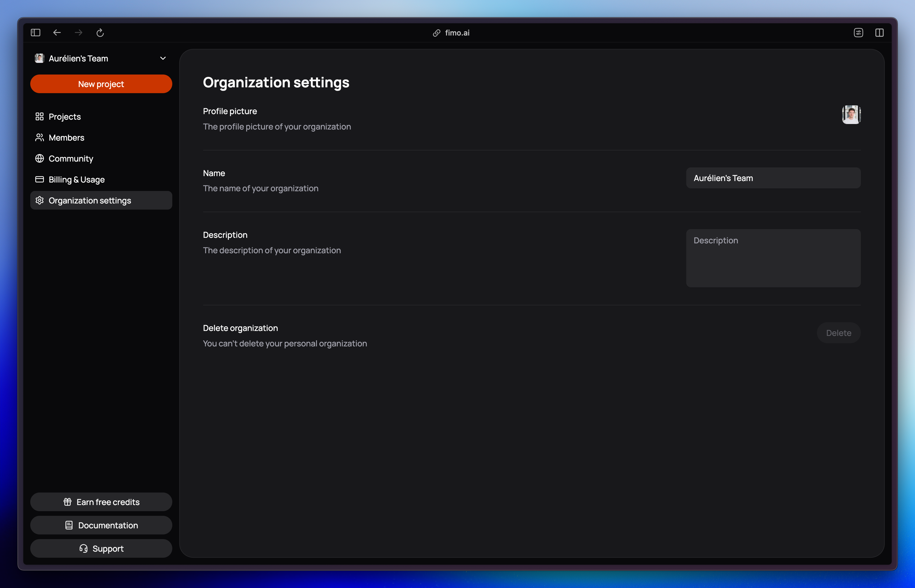Click the document icon next to Documentation

click(69, 525)
